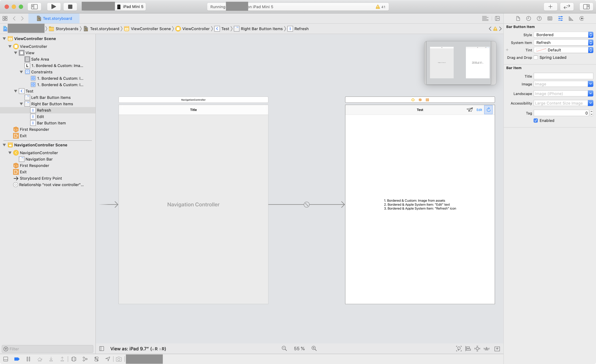Collapse the Right Bar Button Items group
Viewport: 596px width, 364px height.
point(21,104)
